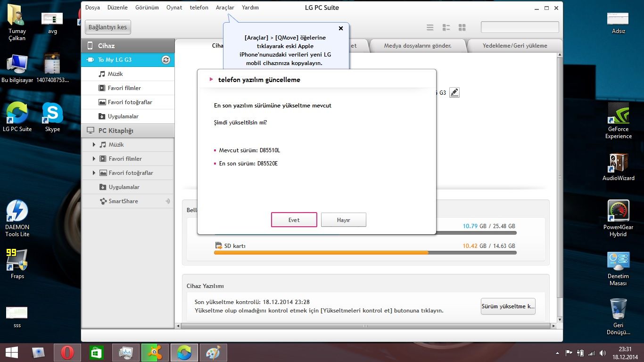Viewport: 644px width, 362px height.
Task: Confirm the update with Evet
Action: pyautogui.click(x=294, y=220)
